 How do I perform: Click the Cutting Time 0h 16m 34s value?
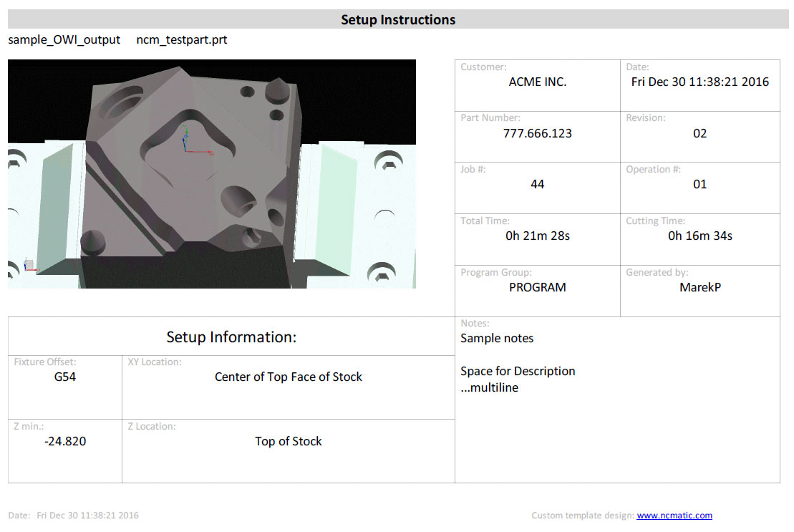click(x=699, y=236)
